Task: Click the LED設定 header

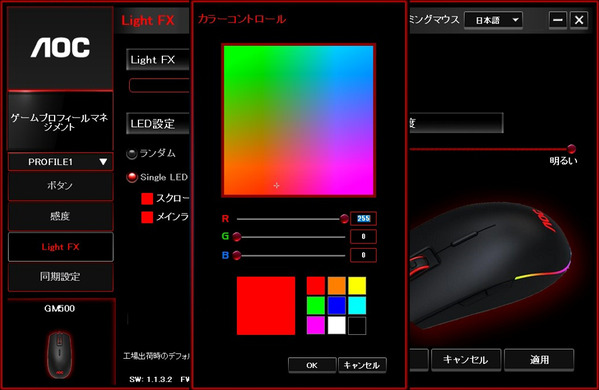Action: tap(158, 123)
